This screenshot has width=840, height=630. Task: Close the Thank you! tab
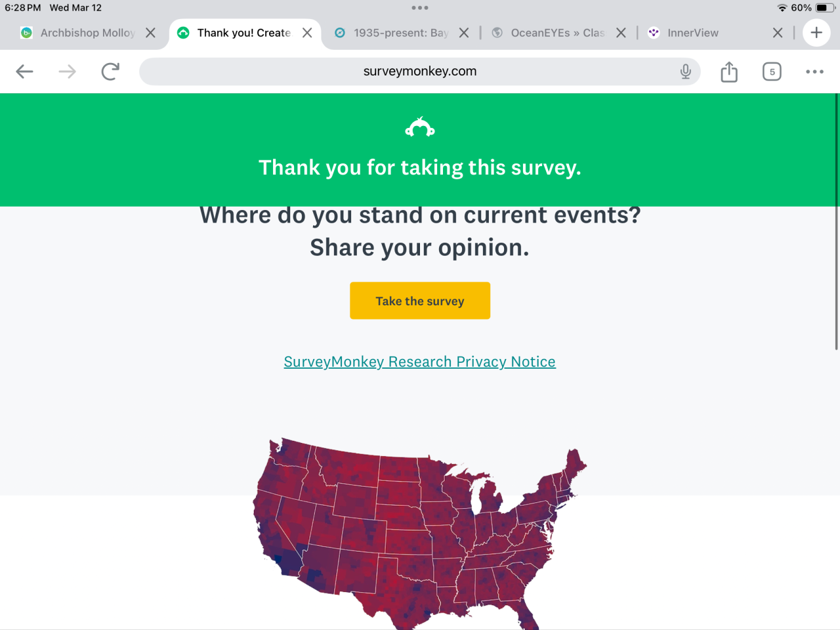click(307, 33)
